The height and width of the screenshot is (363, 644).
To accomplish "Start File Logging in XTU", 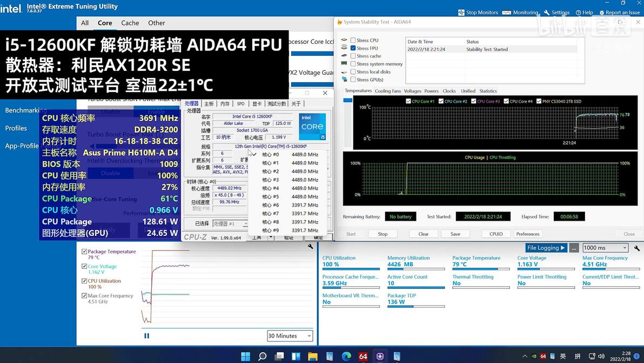I will coord(546,248).
